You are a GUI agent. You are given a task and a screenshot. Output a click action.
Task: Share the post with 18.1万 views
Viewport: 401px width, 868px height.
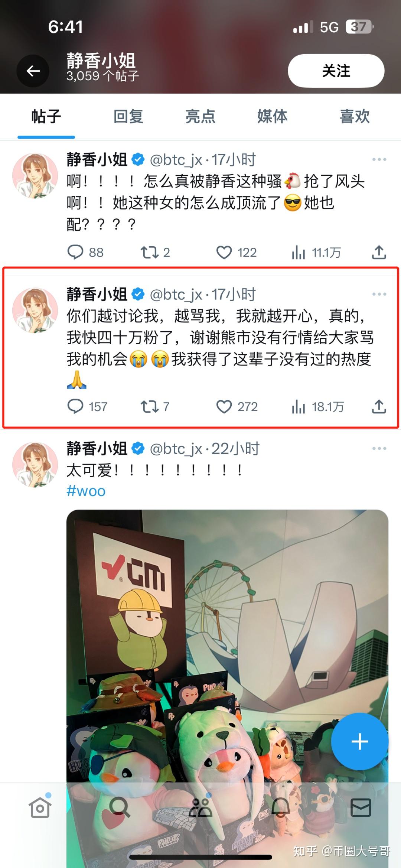[x=379, y=407]
